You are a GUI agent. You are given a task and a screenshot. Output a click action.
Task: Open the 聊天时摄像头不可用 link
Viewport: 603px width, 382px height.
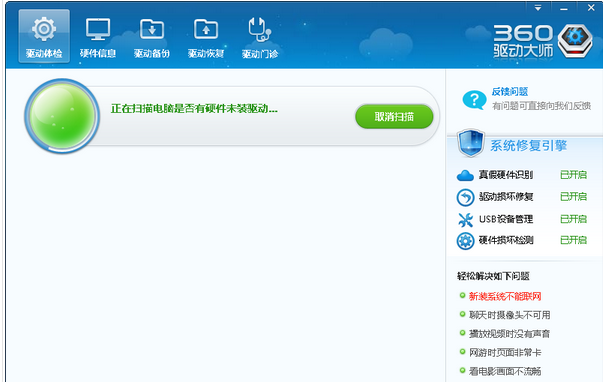510,315
